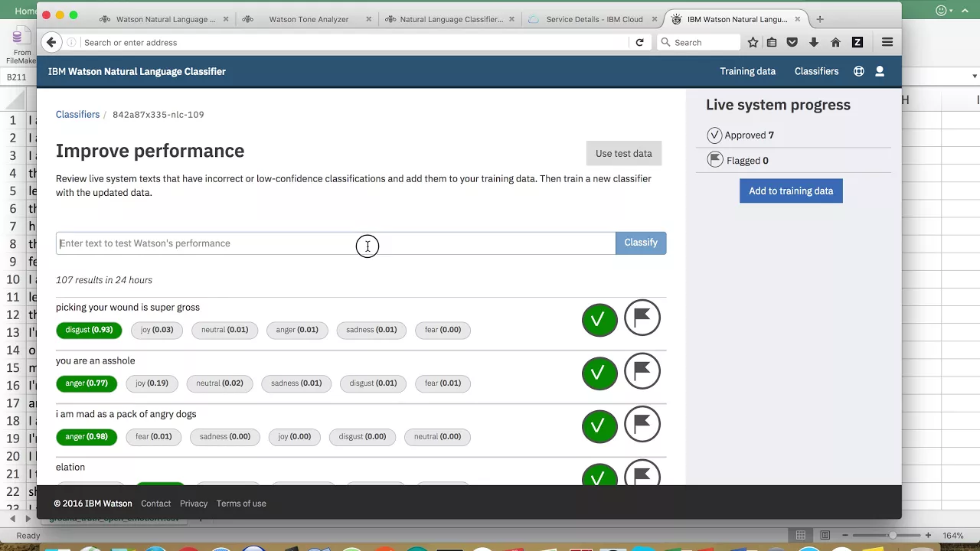Select the 'neutral (0.02)' label chip
The width and height of the screenshot is (980, 551).
[x=220, y=383]
